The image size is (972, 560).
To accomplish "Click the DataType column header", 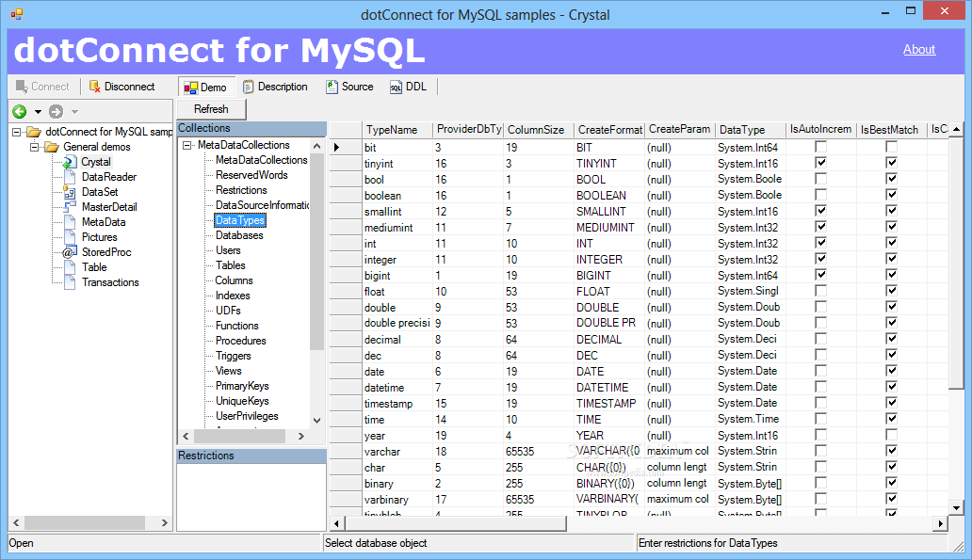I will pos(751,130).
